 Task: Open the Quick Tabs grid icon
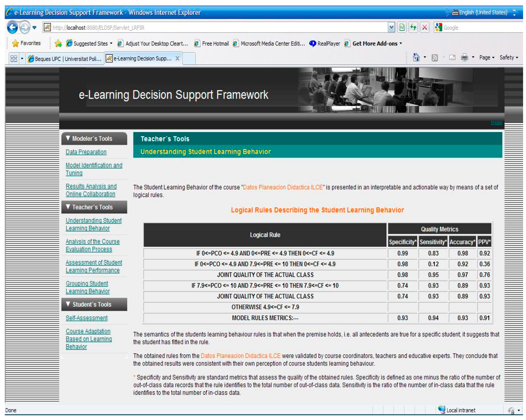[14, 59]
